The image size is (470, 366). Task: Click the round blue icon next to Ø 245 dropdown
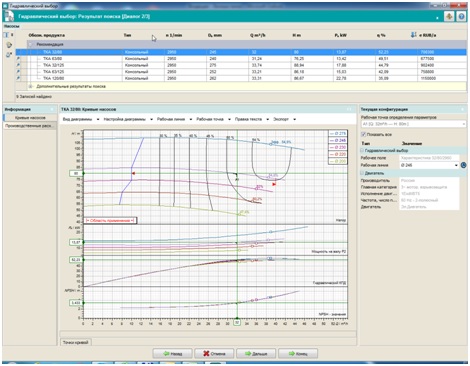click(463, 165)
